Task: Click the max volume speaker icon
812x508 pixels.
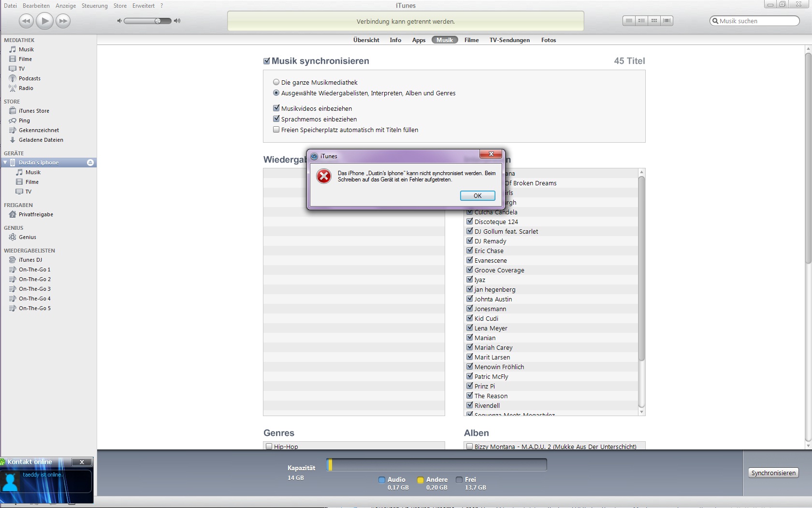Action: point(177,21)
